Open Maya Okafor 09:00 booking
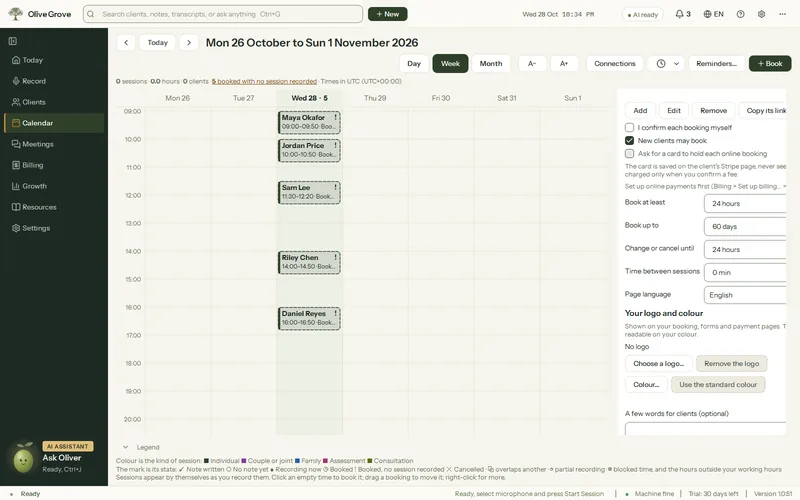The image size is (800, 500). point(309,122)
